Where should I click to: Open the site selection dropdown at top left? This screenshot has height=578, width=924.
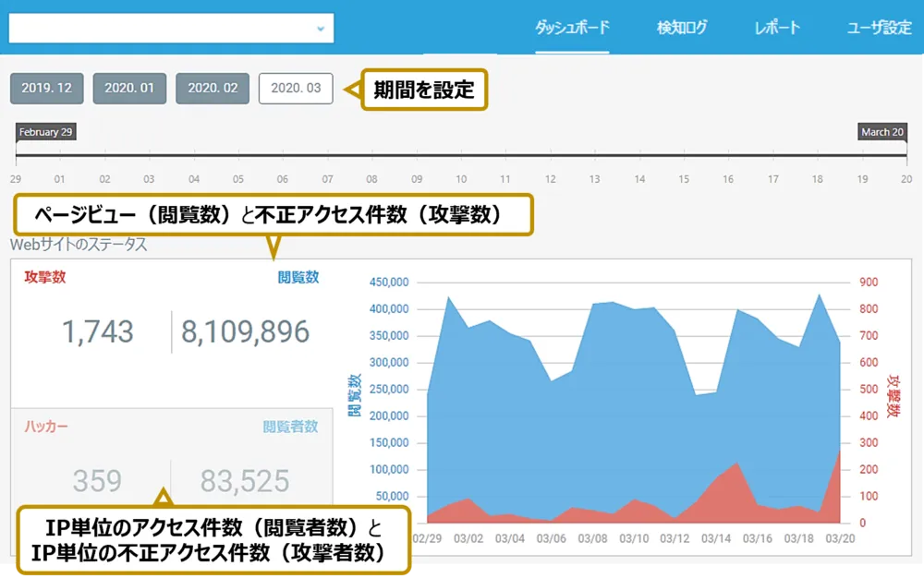(x=171, y=27)
